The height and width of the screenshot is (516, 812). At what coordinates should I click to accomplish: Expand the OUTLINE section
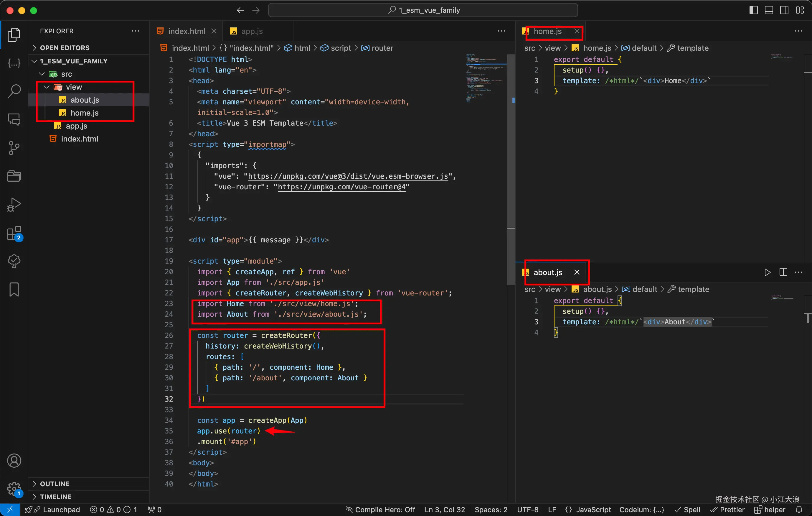point(55,484)
